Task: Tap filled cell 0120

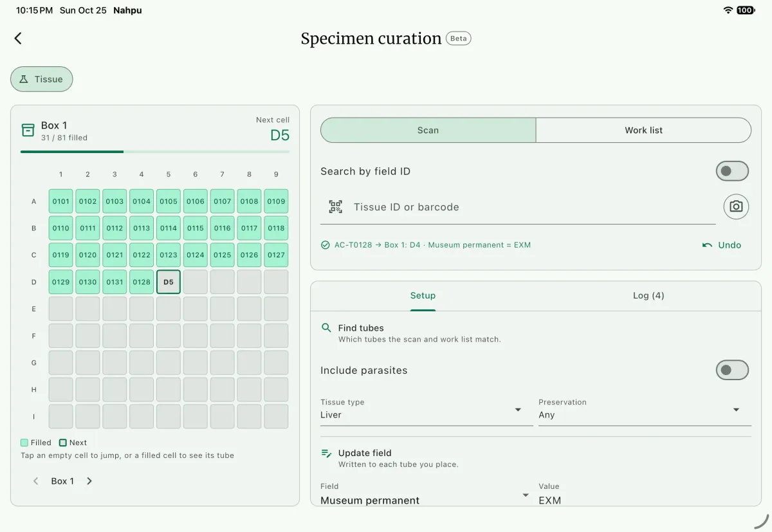Action: click(x=88, y=255)
